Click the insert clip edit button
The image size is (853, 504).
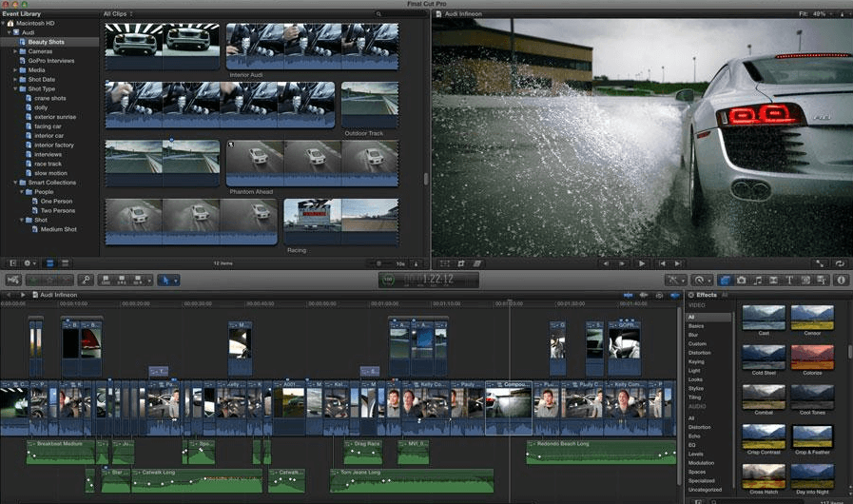[122, 280]
